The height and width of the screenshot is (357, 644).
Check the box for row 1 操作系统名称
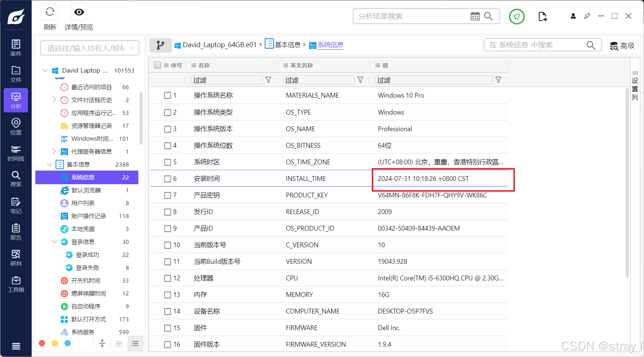click(x=167, y=95)
